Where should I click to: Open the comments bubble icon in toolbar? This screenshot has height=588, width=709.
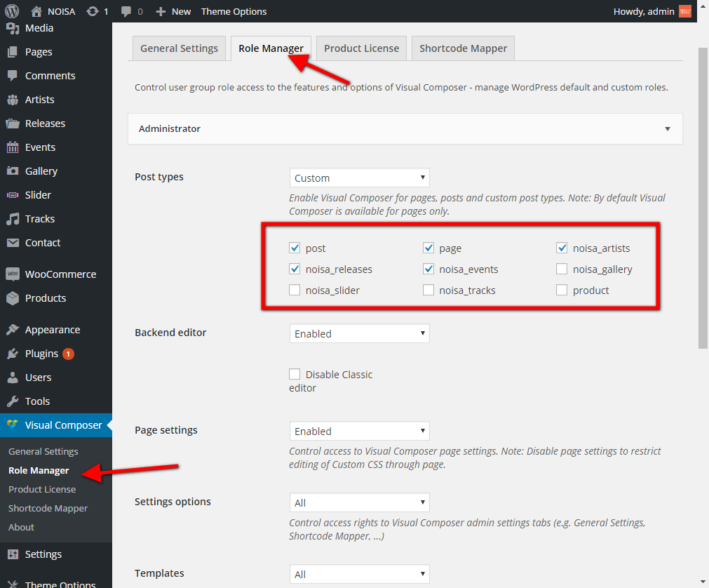point(126,11)
